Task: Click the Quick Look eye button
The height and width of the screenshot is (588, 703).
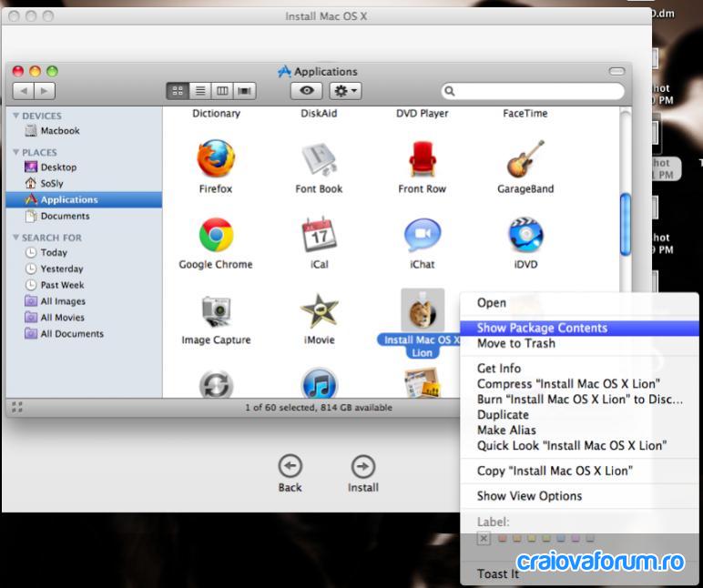Action: point(307,91)
